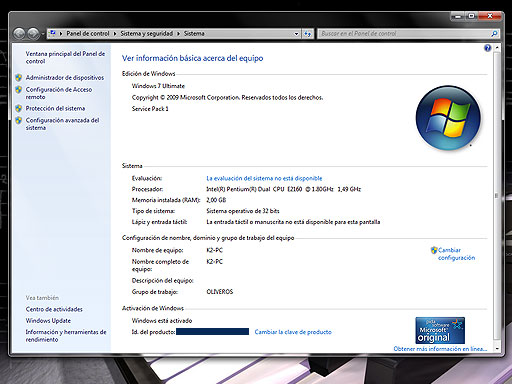
Task: Click 'K2-PC' beside 'Nombre de equipo'
Action: (214, 250)
